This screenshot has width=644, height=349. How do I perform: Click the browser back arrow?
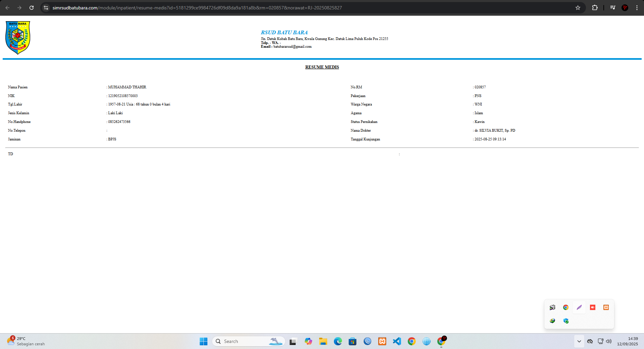pos(7,8)
